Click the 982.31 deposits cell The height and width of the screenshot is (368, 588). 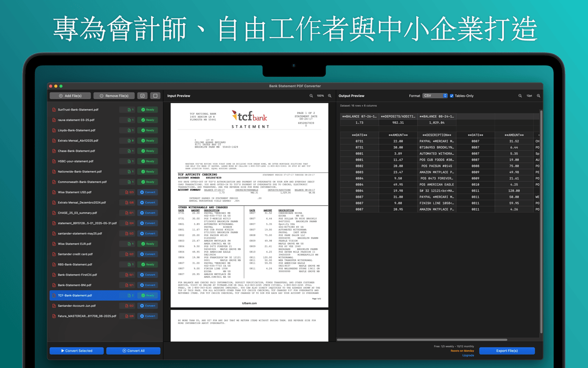coord(398,123)
